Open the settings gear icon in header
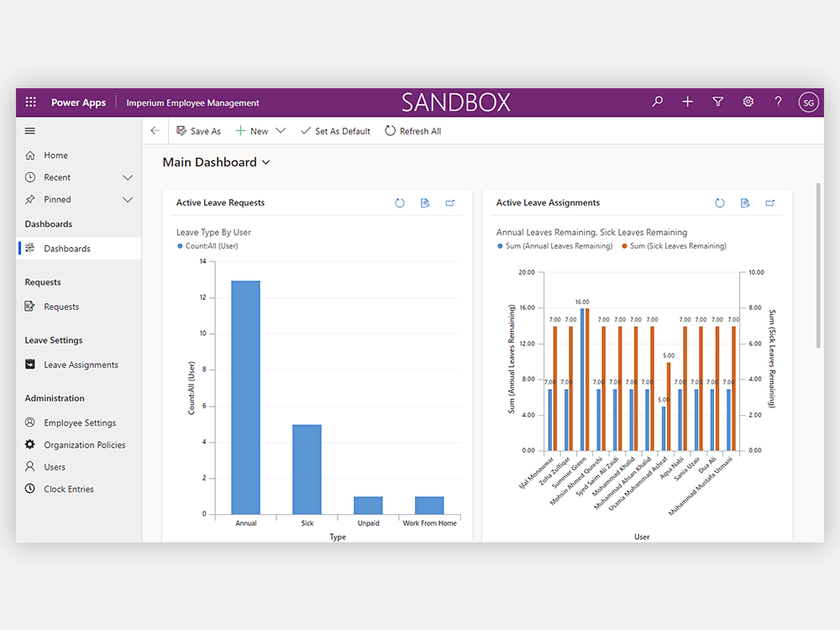The width and height of the screenshot is (840, 630). click(748, 102)
